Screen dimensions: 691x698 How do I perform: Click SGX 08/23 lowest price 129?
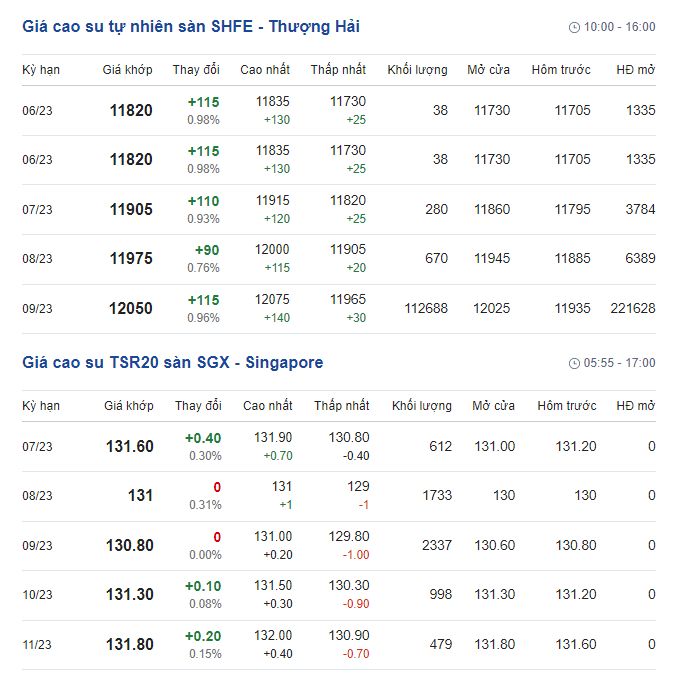(358, 487)
